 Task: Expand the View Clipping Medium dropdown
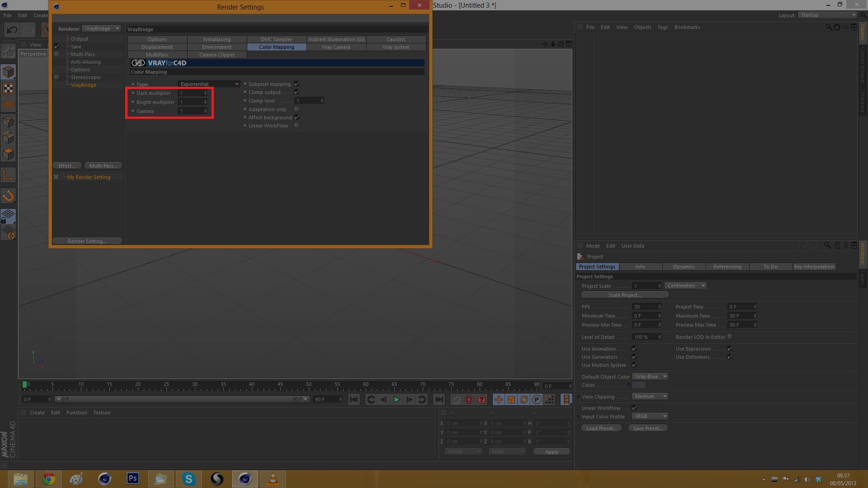[650, 396]
